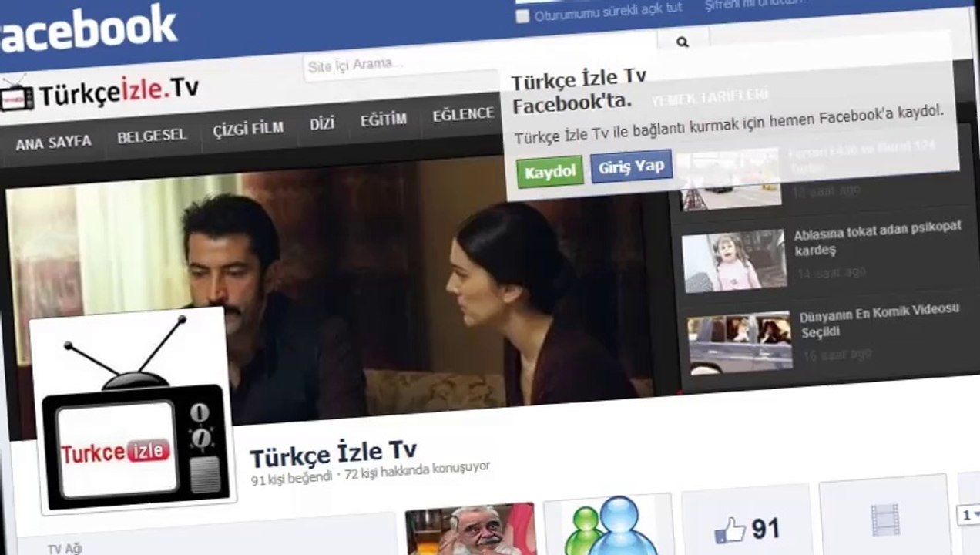Open the car video thumbnail

click(740, 342)
